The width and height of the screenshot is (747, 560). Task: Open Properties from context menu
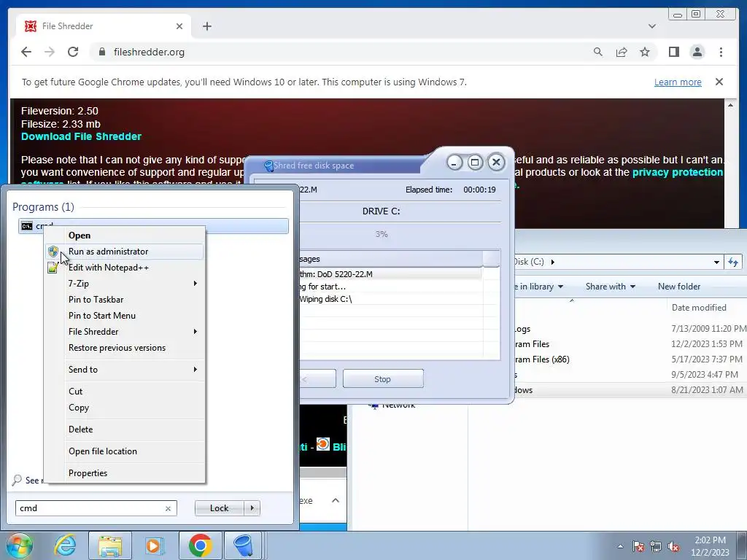click(x=124, y=473)
